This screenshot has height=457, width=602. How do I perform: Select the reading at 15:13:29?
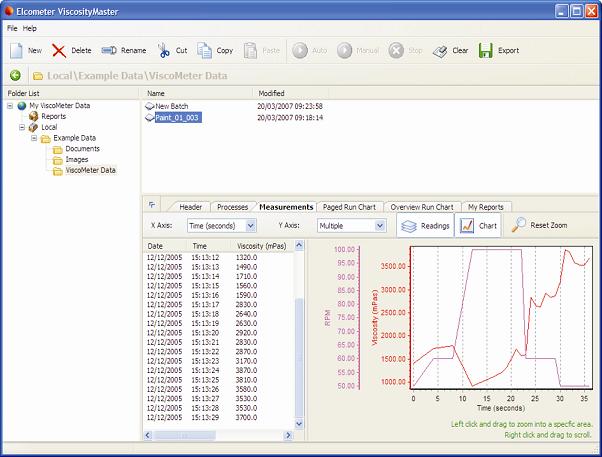pyautogui.click(x=202, y=417)
